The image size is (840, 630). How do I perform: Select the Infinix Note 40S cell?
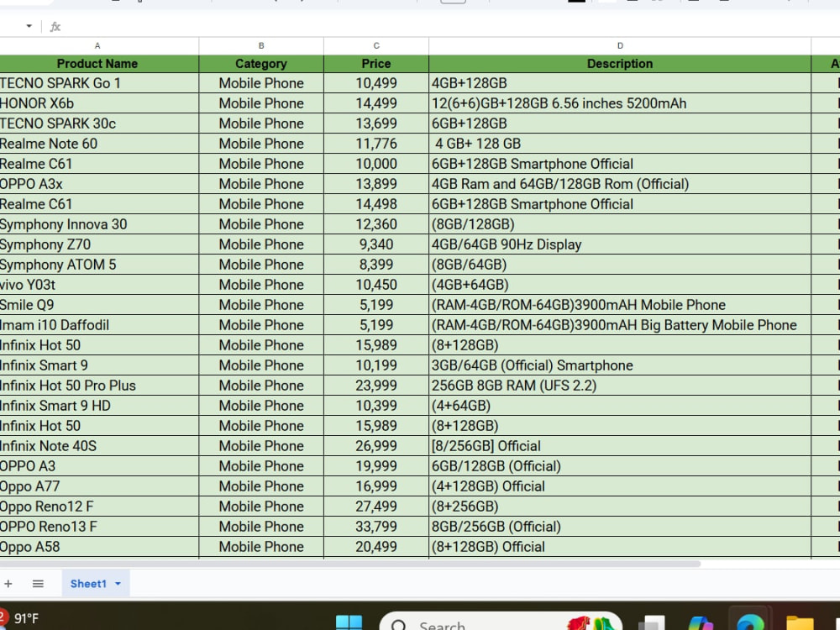(99, 446)
